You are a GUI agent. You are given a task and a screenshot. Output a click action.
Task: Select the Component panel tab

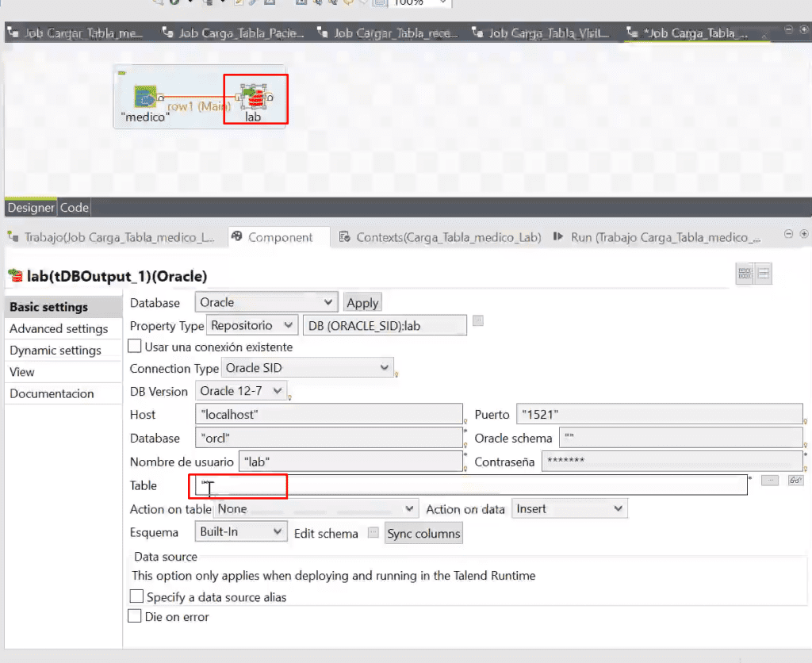pyautogui.click(x=280, y=237)
